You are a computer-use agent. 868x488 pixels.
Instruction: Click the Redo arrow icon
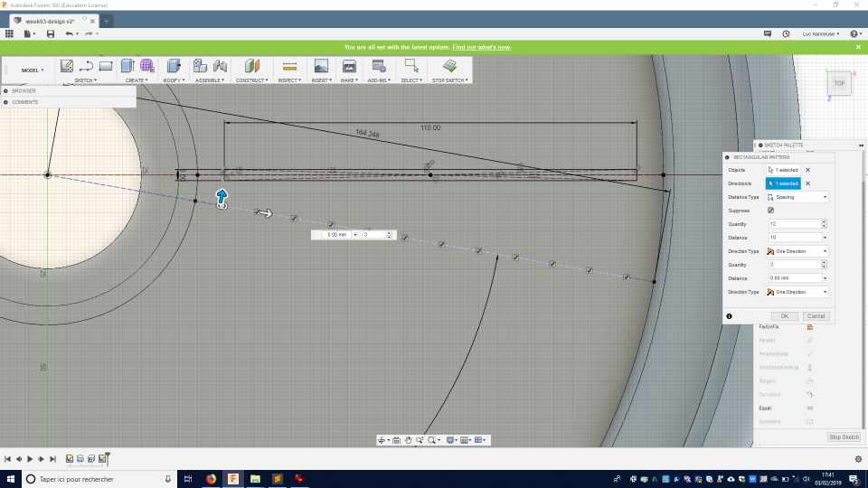[x=89, y=33]
